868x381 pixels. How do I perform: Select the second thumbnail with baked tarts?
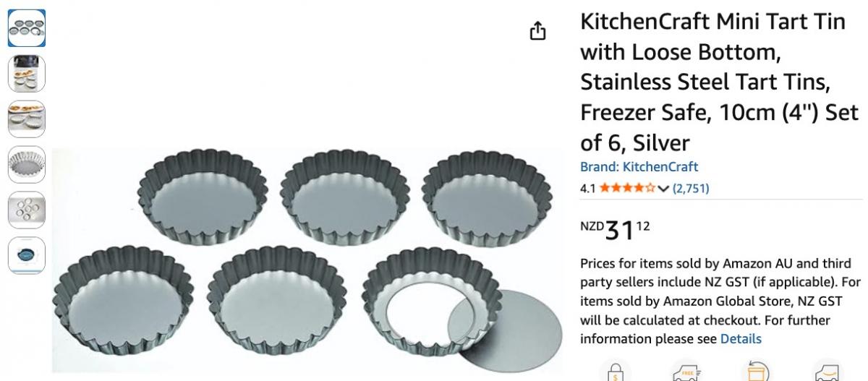point(26,73)
